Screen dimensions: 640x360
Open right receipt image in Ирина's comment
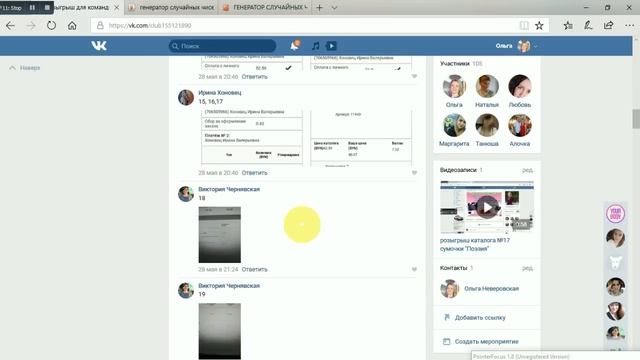pos(361,138)
